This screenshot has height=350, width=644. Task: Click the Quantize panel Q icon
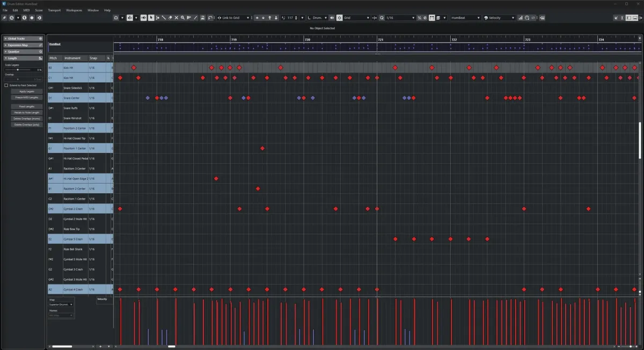40,52
